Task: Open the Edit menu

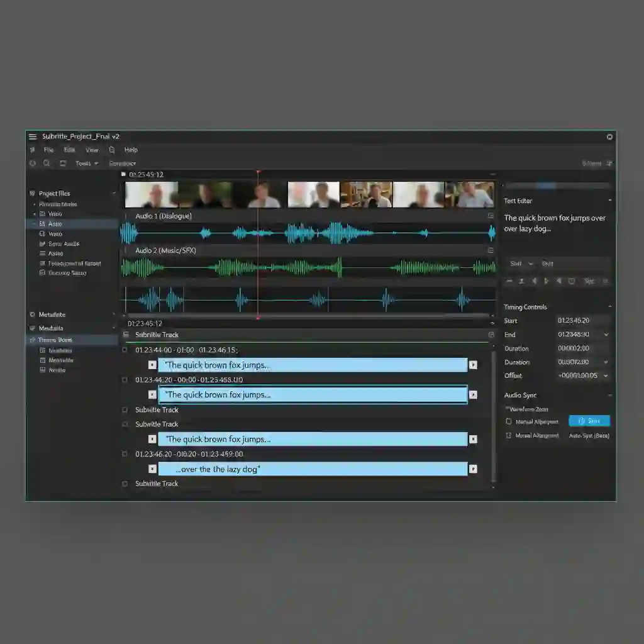Action: 69,150
